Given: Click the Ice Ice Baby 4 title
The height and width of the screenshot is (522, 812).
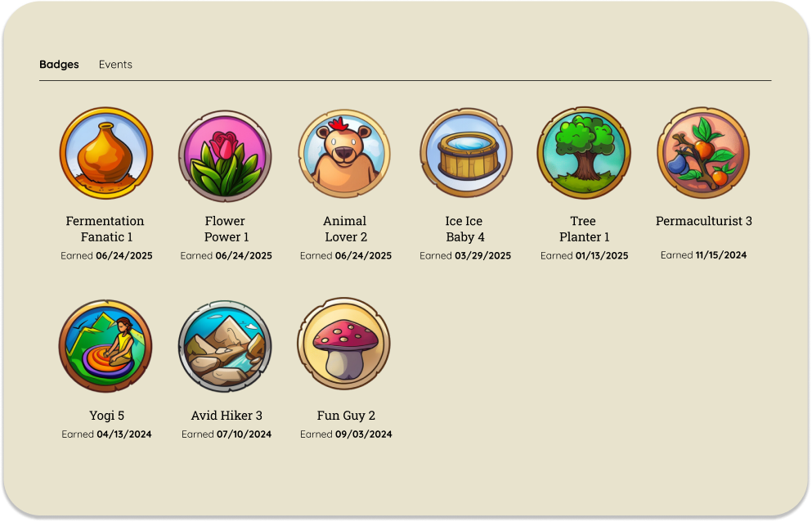Looking at the screenshot, I should coord(464,228).
